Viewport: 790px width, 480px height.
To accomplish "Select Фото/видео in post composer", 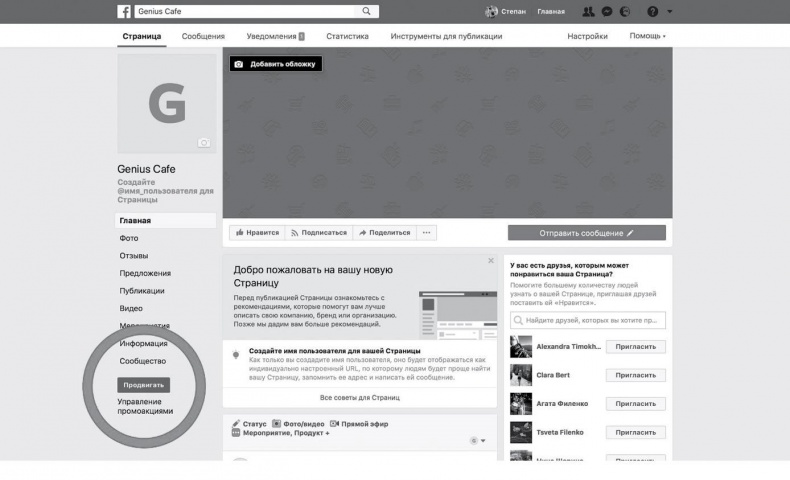I will (298, 424).
